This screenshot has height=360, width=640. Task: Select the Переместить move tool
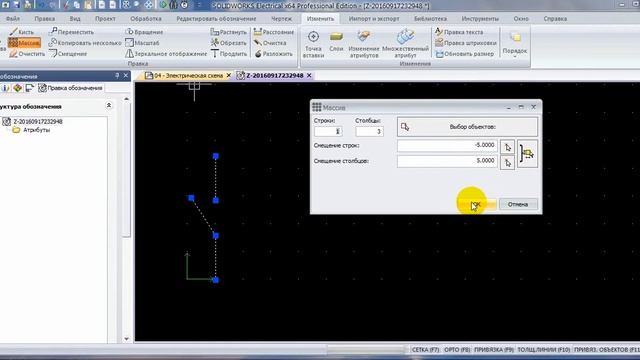[x=71, y=32]
